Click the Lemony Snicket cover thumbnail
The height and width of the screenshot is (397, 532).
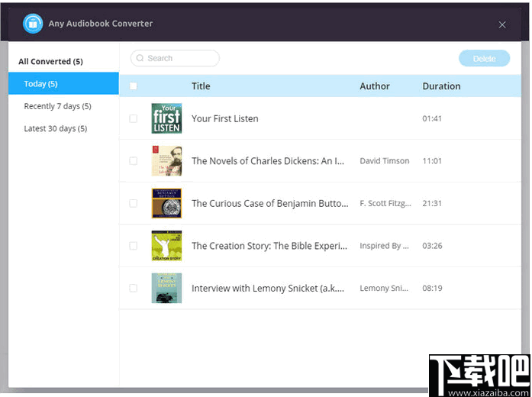click(166, 288)
